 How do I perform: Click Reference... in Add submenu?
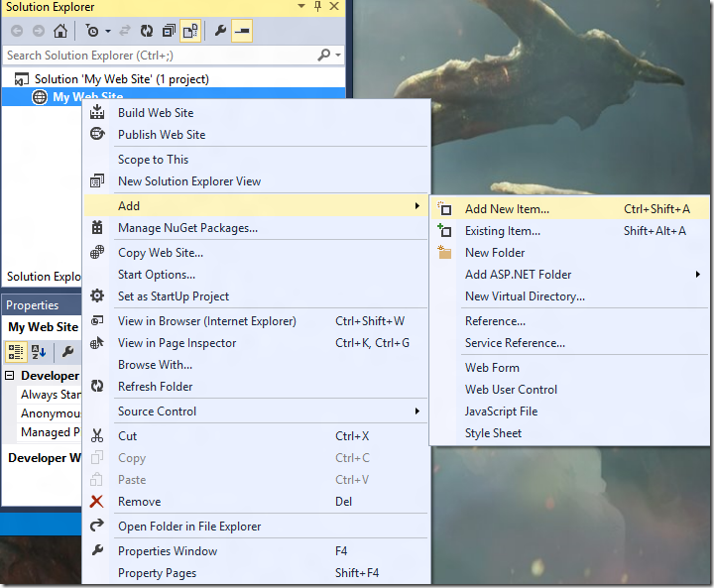(569, 321)
